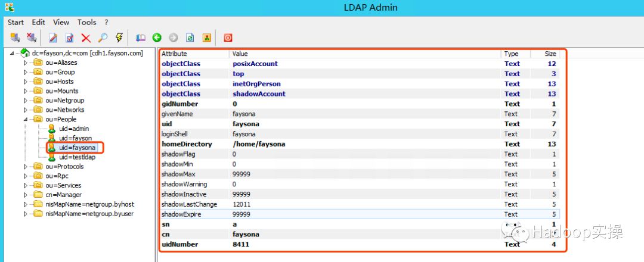Select the nisMapName=netgroup.byuser tree entry
The height and width of the screenshot is (262, 644).
pyautogui.click(x=89, y=214)
